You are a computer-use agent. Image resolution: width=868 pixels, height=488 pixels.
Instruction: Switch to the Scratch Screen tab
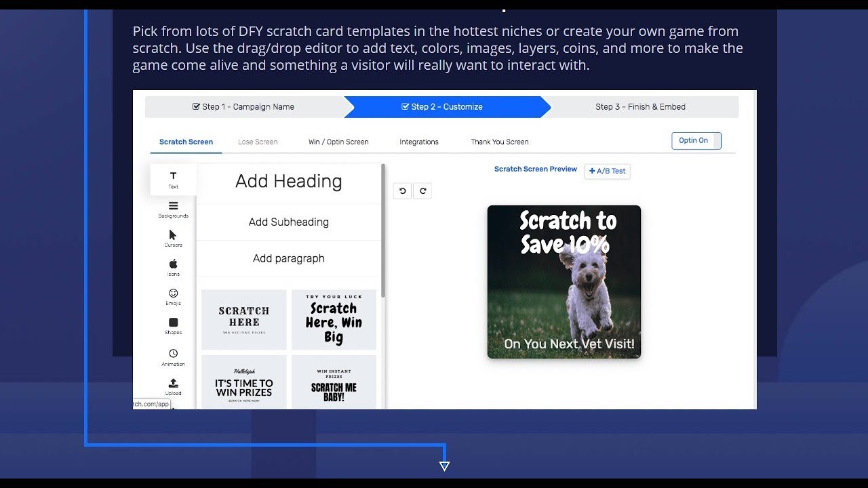tap(186, 142)
